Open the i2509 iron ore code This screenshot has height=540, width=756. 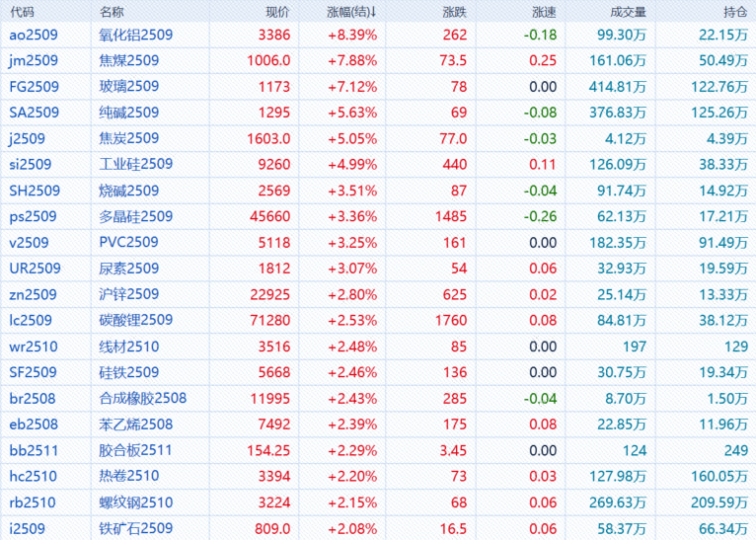30,527
